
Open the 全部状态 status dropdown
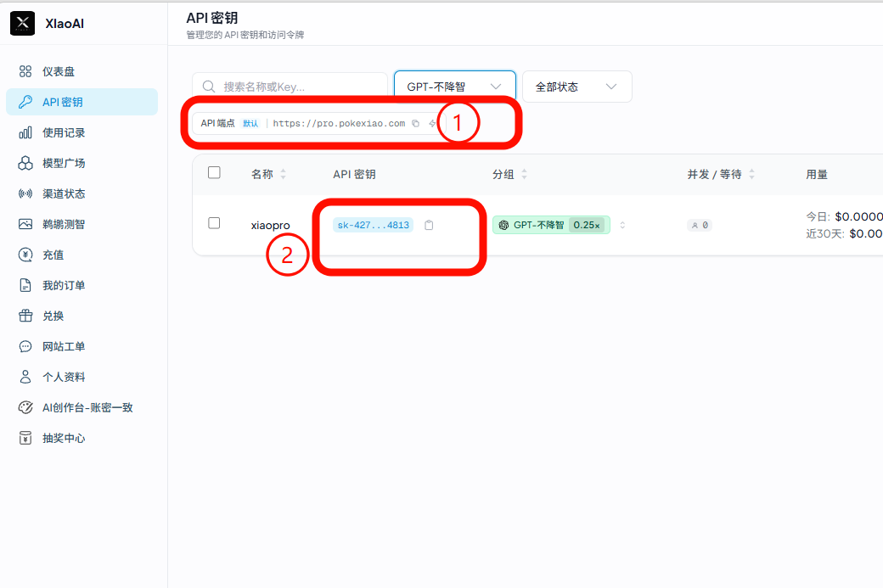click(576, 87)
